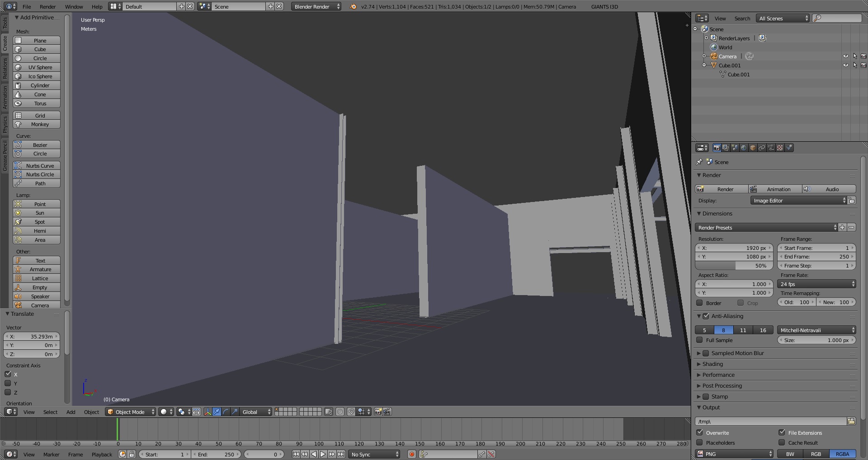Screen dimensions: 868x460
Task: Open the Physics properties tab icon
Action: click(789, 148)
